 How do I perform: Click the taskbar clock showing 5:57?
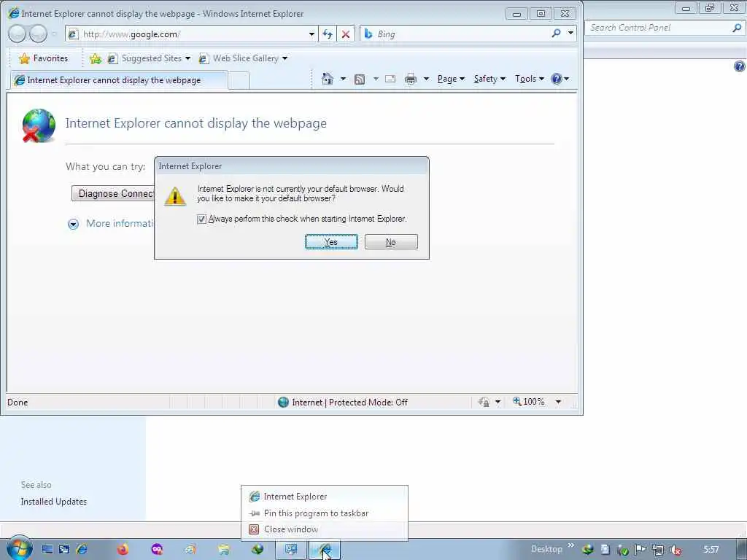(x=711, y=550)
